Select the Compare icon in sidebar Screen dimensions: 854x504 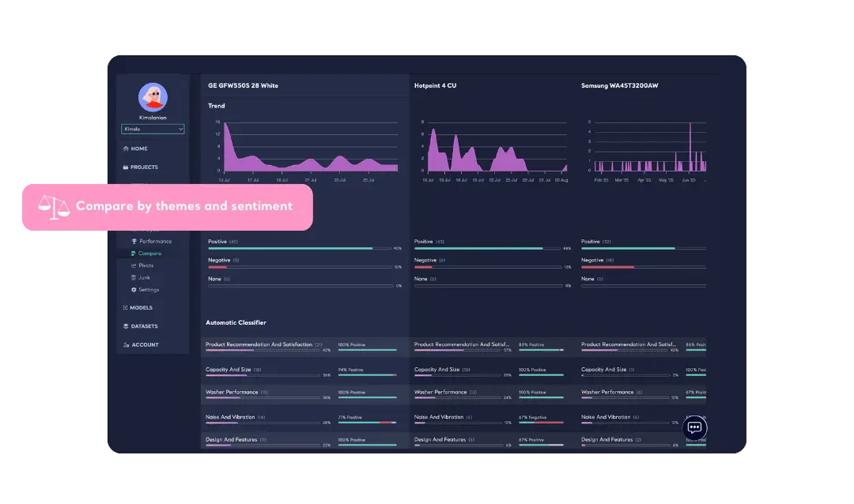(x=132, y=253)
